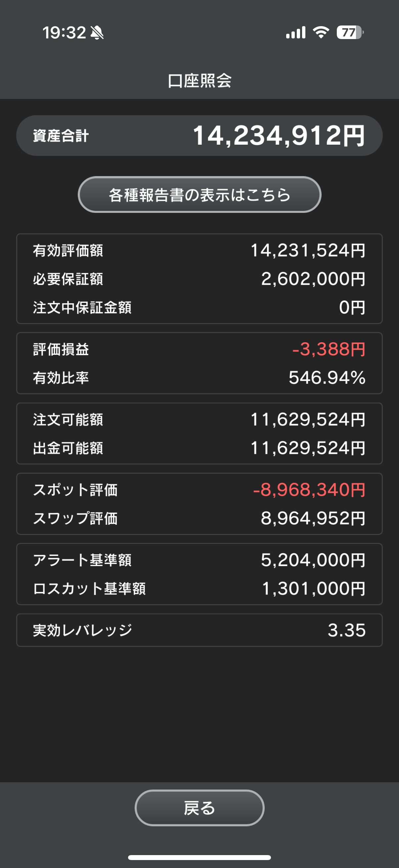Tap the 戻る button
The width and height of the screenshot is (399, 868).
tap(199, 808)
